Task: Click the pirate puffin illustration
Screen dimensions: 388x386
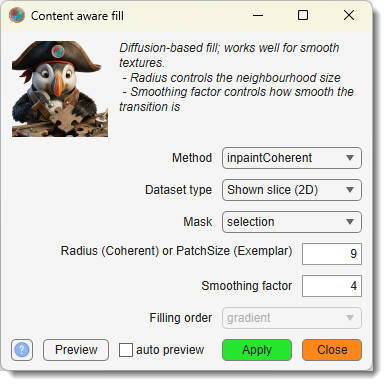Action: (60, 89)
